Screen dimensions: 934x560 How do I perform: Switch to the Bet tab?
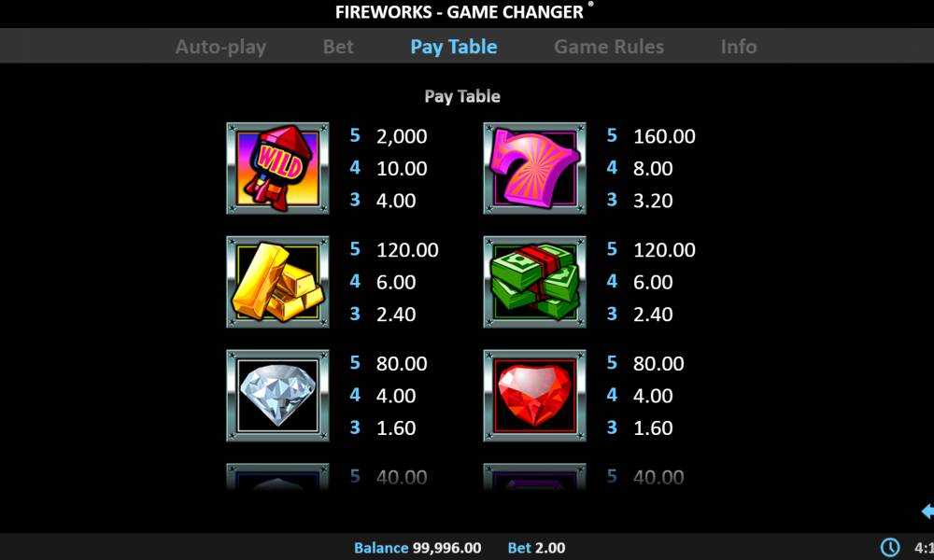click(x=338, y=47)
